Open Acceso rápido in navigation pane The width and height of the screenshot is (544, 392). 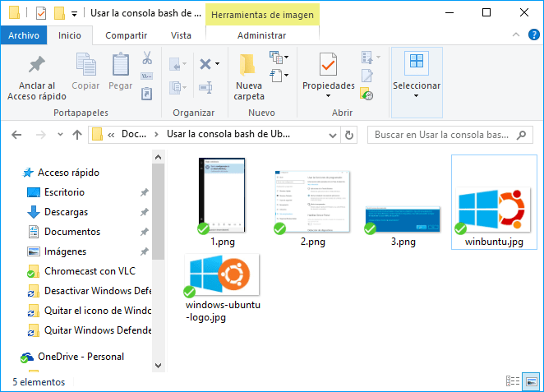click(68, 173)
